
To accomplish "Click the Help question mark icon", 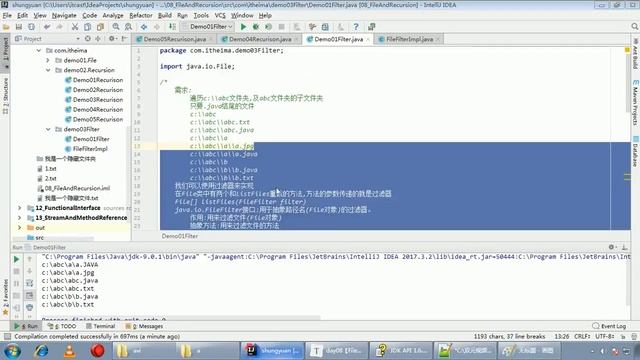I will pos(356,27).
